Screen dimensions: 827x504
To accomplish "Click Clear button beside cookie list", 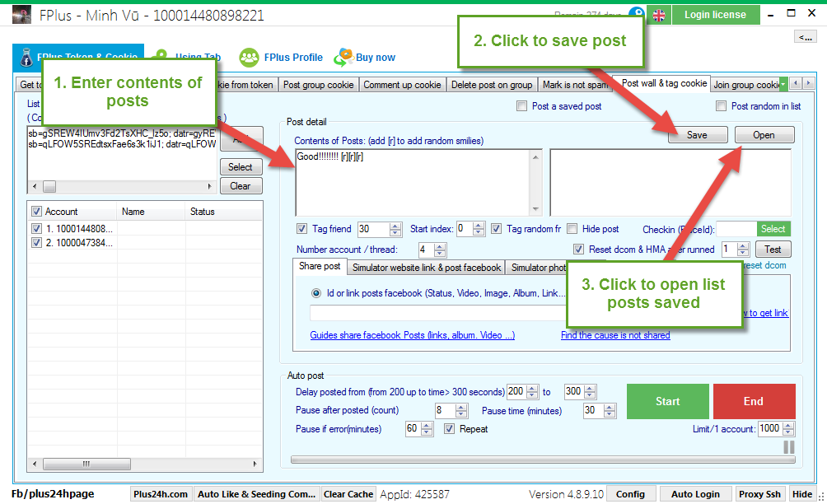I will [241, 186].
